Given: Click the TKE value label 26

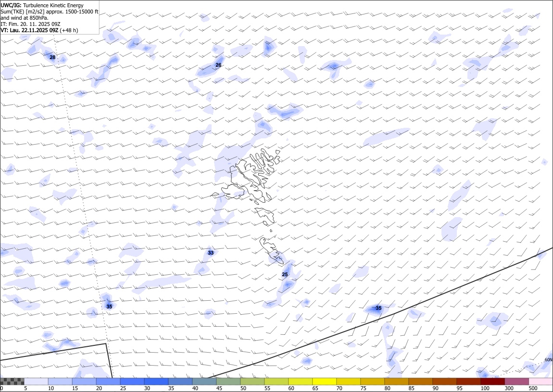Looking at the screenshot, I should click(x=218, y=65).
